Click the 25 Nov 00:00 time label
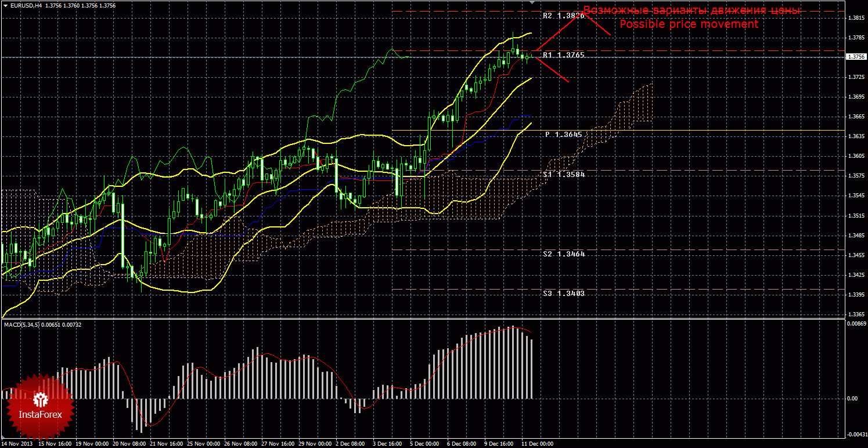The image size is (868, 448). 203,444
